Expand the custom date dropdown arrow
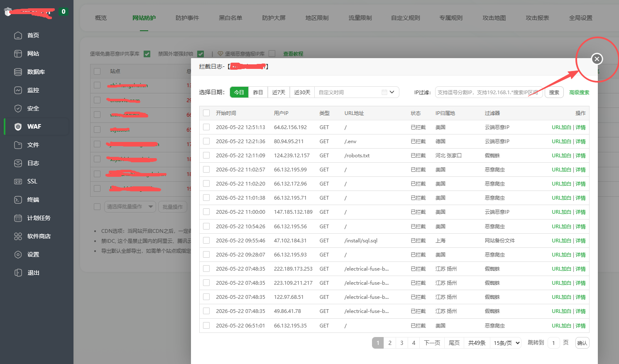The height and width of the screenshot is (364, 619). [x=392, y=92]
